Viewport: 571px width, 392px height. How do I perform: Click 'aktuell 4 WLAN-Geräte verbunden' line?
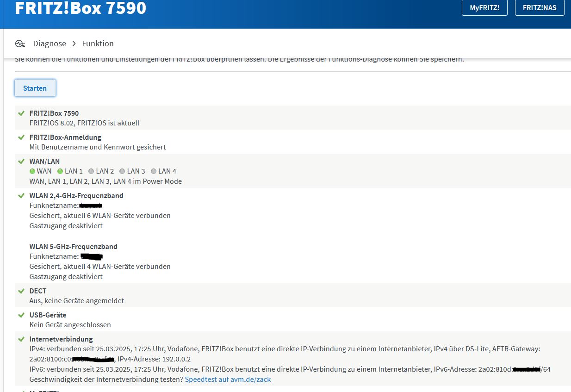point(100,267)
